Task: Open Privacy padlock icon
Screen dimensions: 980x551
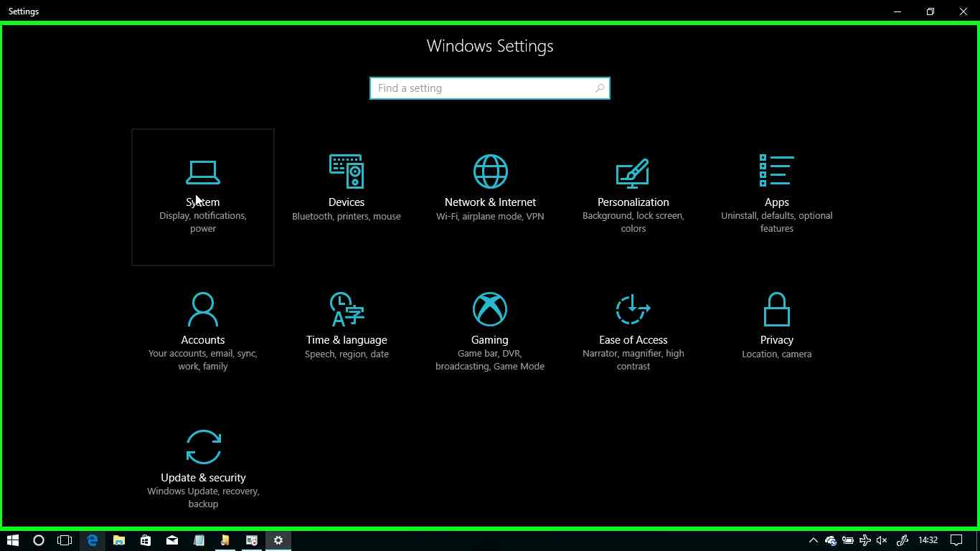Action: point(777,309)
